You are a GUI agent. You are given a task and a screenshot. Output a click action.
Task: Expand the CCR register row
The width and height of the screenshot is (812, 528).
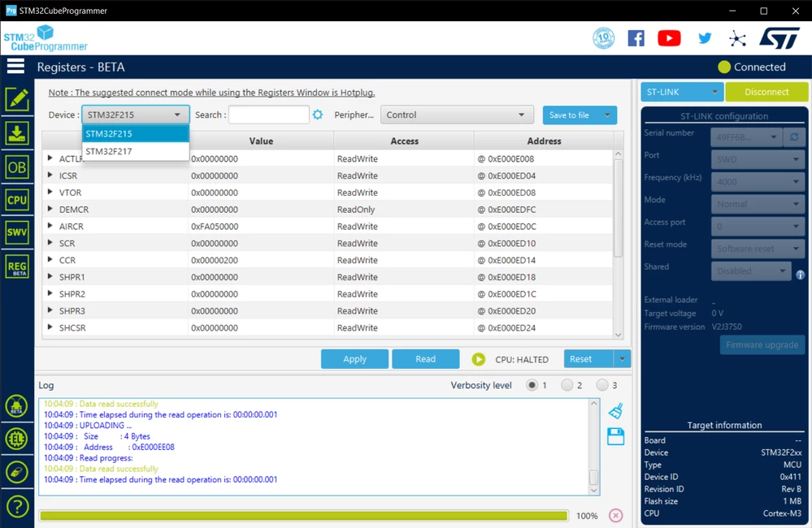tap(50, 259)
